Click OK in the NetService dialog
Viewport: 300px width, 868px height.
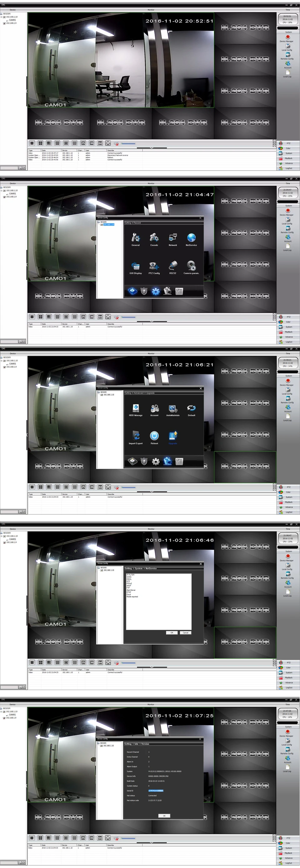[172, 633]
